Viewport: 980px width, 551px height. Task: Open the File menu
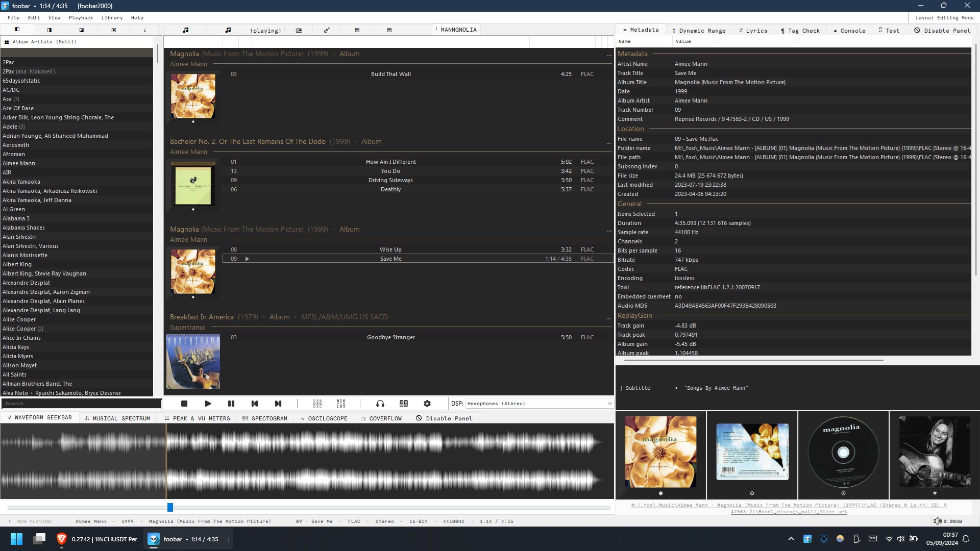tap(14, 18)
